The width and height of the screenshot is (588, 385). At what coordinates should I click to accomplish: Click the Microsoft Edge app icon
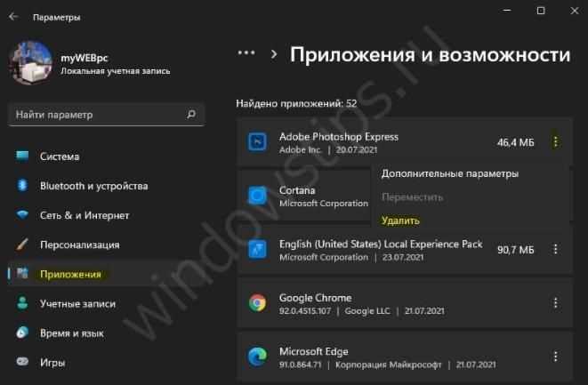[258, 357]
